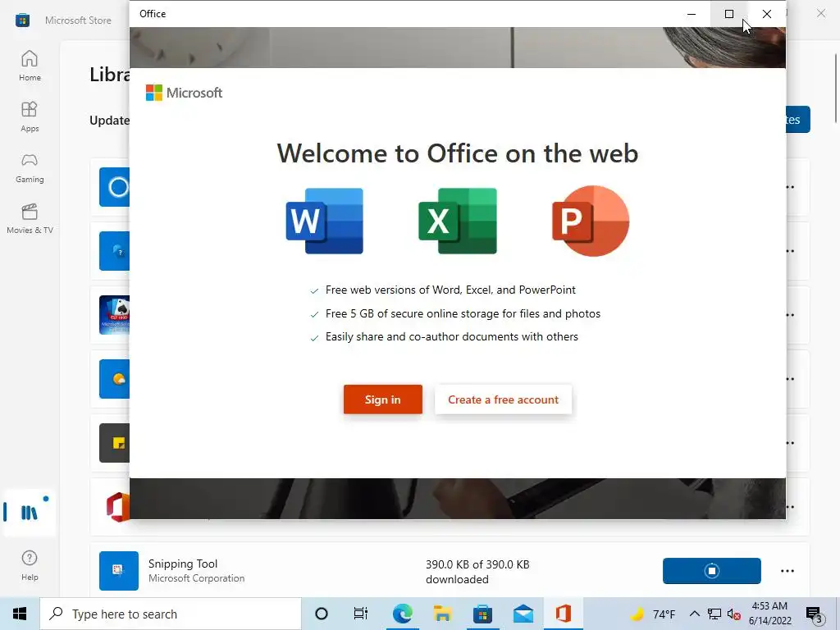The image size is (840, 630).
Task: Open Gaming section in Microsoft Store
Action: 30,167
